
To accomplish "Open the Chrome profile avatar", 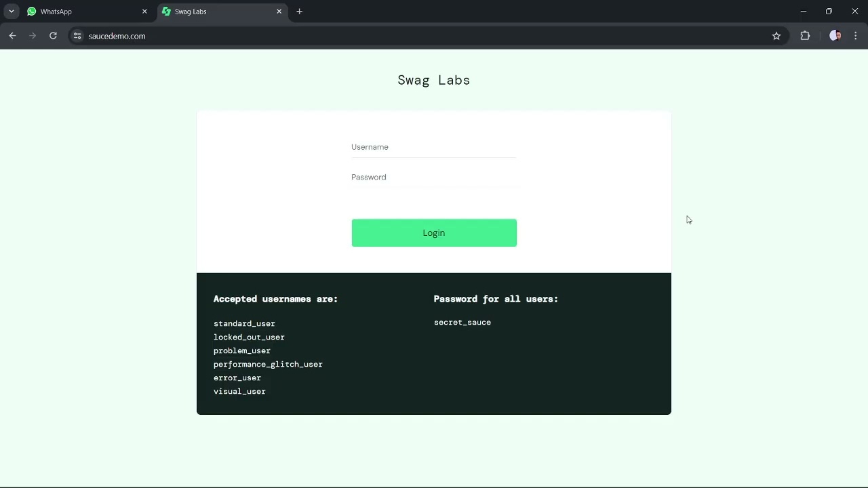I will coord(835,36).
